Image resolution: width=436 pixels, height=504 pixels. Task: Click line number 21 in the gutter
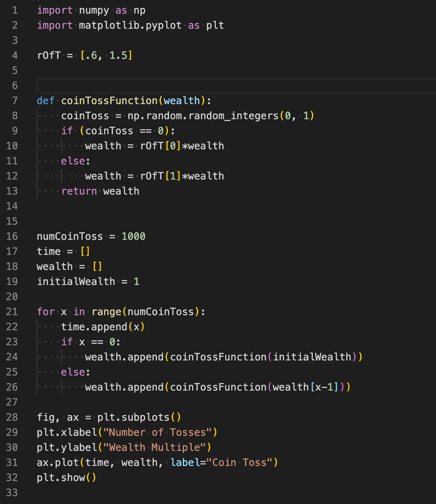(12, 312)
